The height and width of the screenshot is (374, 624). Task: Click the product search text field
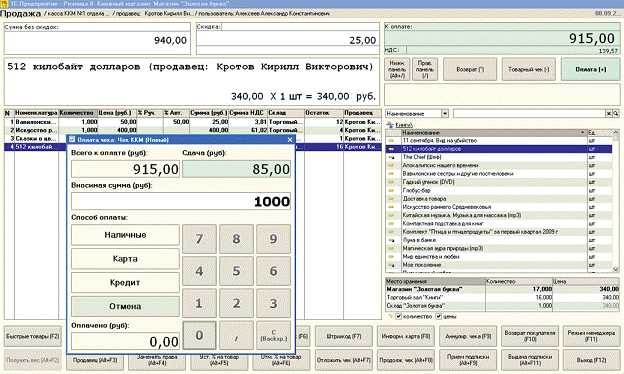pos(529,114)
